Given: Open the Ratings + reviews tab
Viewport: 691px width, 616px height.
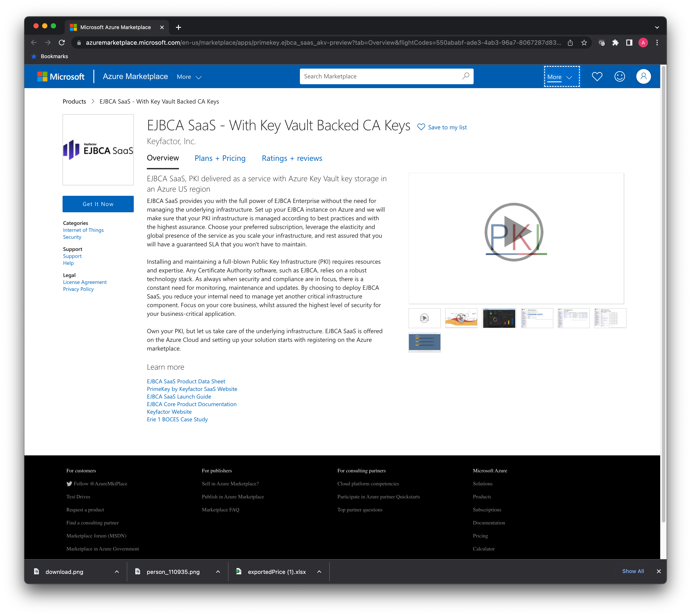Looking at the screenshot, I should [x=292, y=158].
